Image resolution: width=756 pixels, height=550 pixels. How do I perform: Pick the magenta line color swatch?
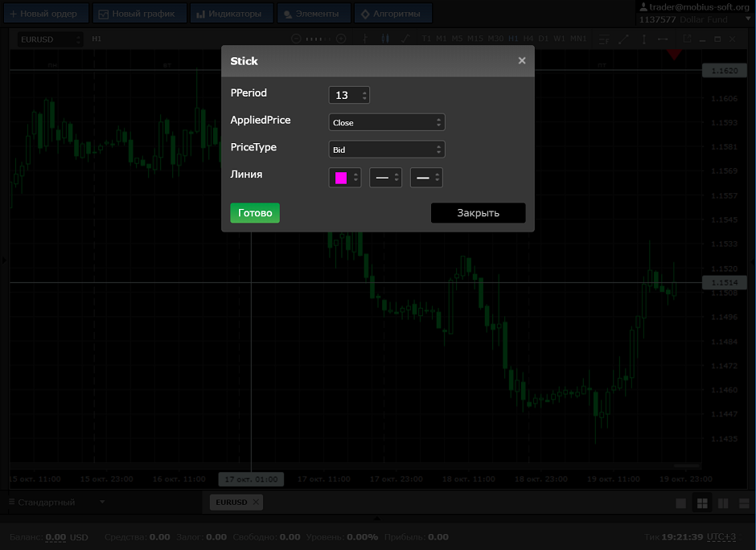pos(341,178)
